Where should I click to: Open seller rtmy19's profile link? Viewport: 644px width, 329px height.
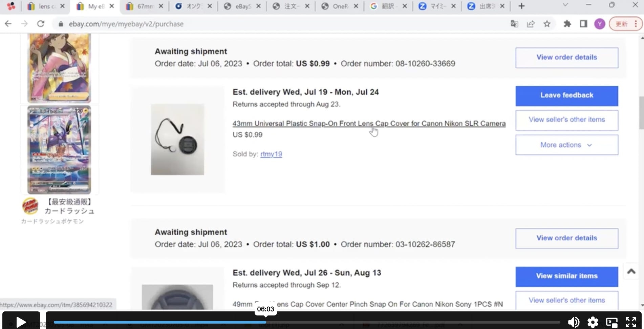coord(271,154)
